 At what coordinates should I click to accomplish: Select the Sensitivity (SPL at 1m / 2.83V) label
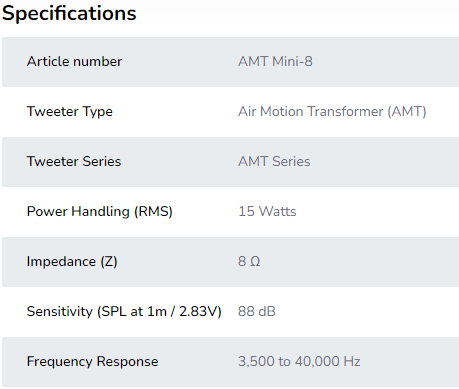tap(124, 311)
